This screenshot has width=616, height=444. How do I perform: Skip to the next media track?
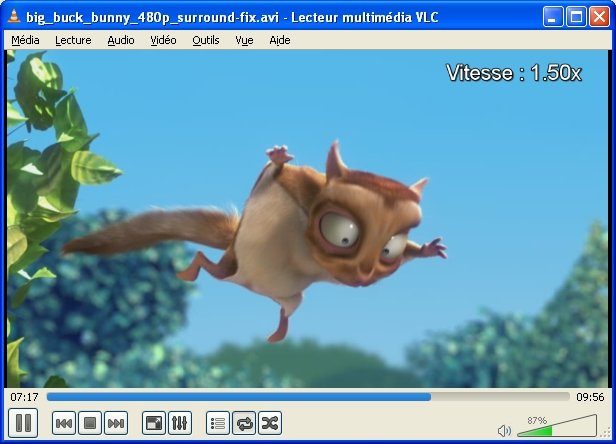tap(116, 423)
